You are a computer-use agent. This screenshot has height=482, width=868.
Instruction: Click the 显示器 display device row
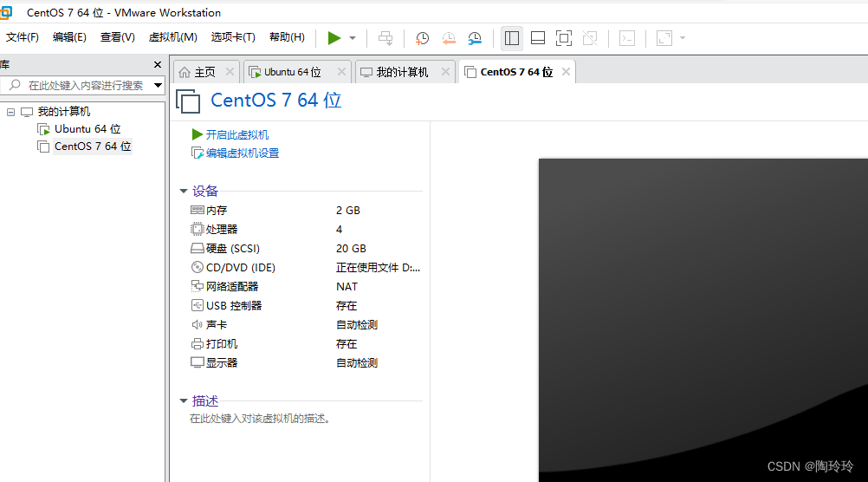point(306,363)
